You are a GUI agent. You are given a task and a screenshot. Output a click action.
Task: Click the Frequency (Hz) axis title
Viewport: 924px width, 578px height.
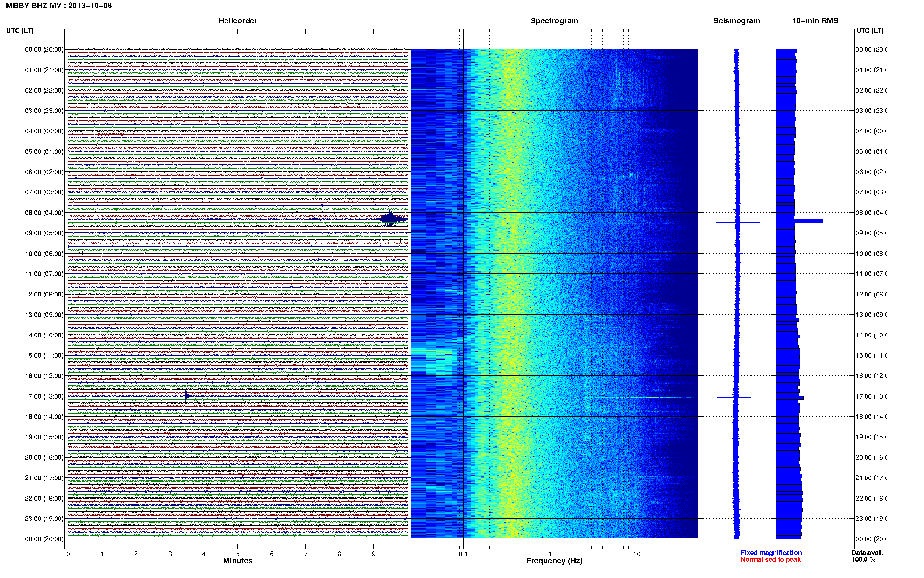tap(554, 561)
